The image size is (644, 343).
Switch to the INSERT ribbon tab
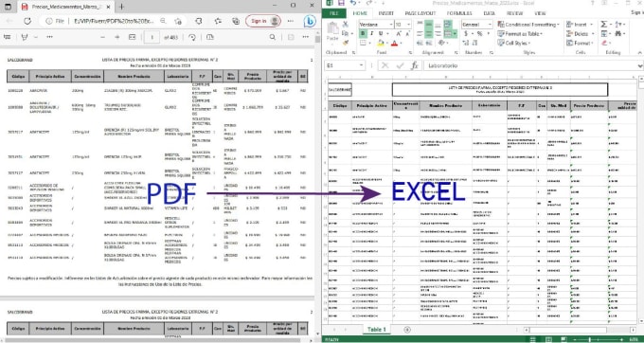click(x=386, y=13)
